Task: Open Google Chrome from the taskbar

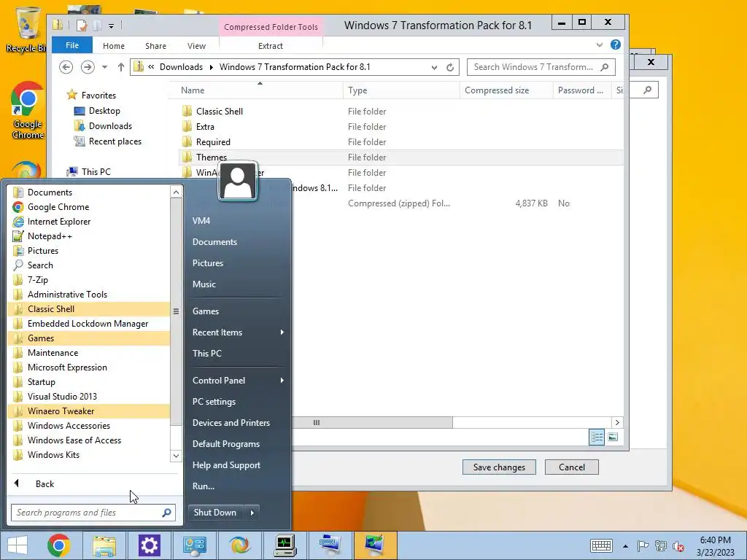Action: [58, 545]
